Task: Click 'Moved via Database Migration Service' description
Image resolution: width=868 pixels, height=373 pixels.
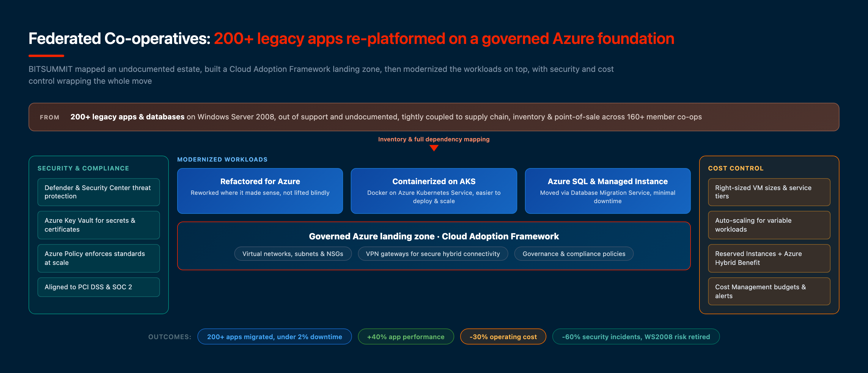Action: coord(608,197)
